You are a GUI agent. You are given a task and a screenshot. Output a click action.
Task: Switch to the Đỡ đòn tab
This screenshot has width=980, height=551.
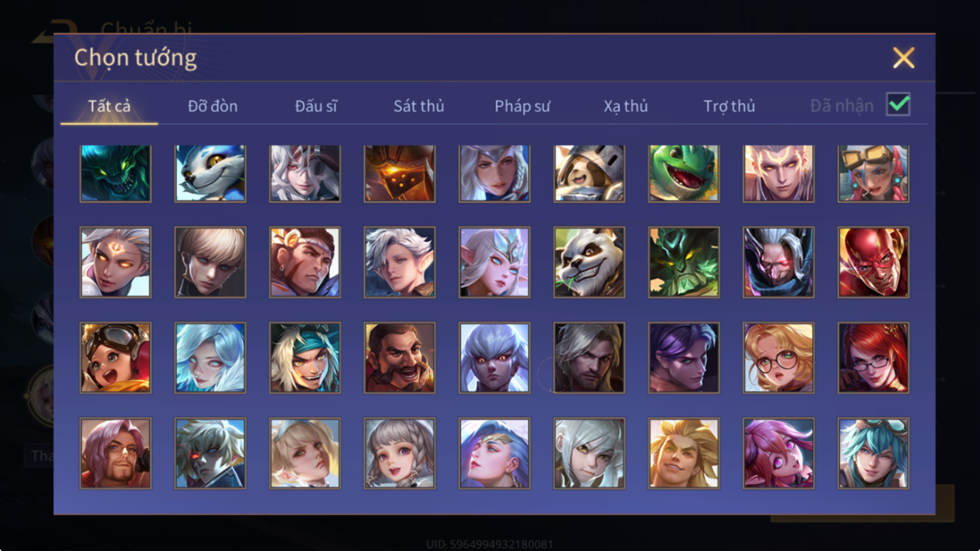[x=213, y=106]
